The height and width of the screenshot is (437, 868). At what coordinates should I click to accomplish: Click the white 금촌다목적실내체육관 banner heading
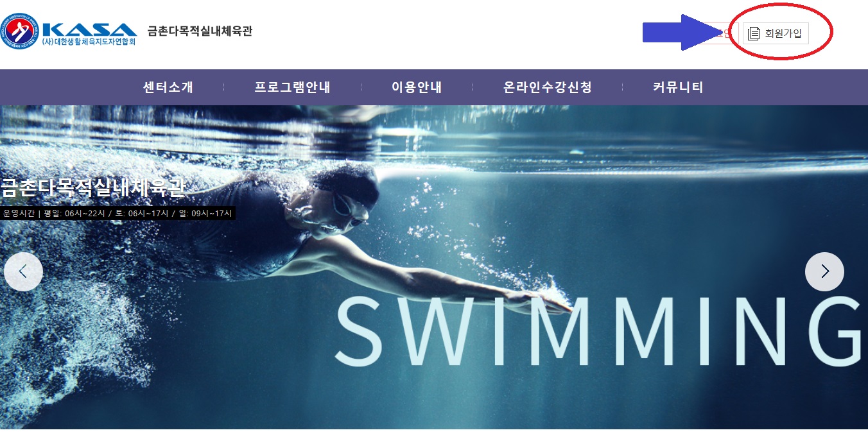93,187
